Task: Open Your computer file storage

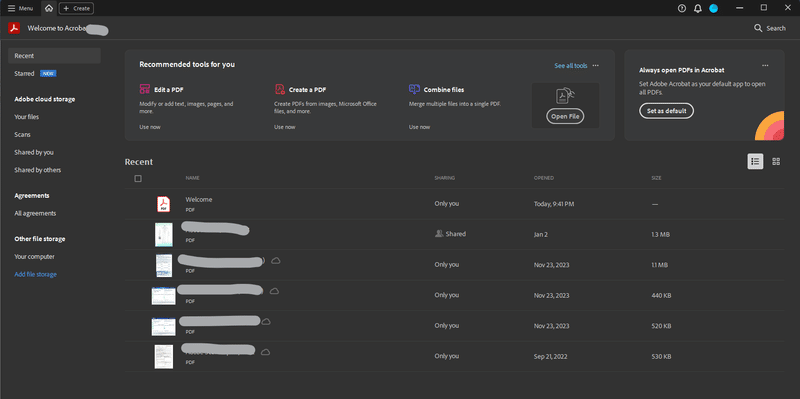Action: tap(34, 257)
